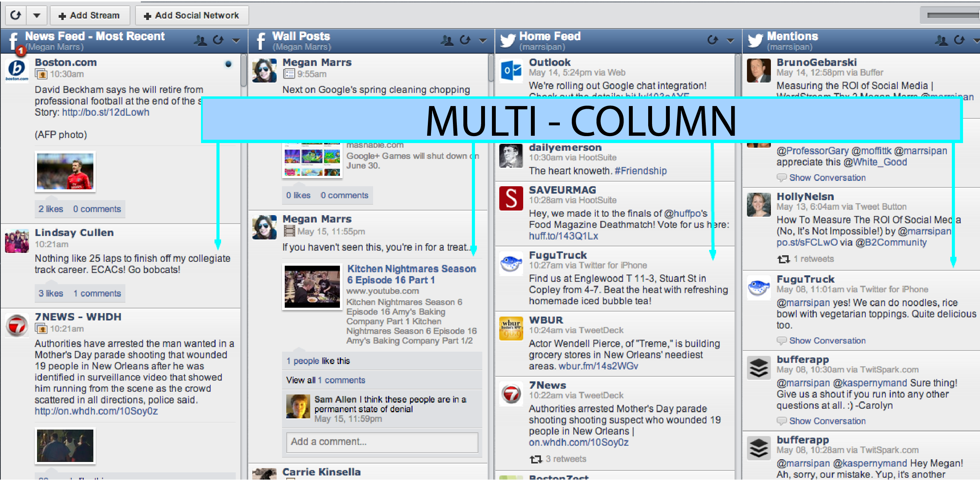This screenshot has width=980, height=482.
Task: Click the Twitter bird icon of Home Feed
Action: tap(508, 40)
